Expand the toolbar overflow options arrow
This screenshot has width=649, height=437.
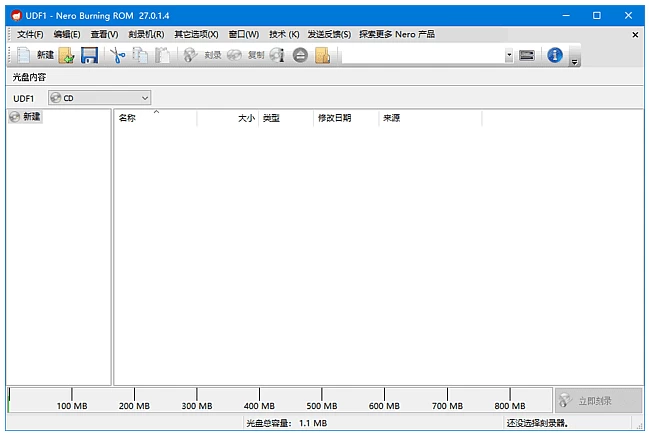(x=574, y=61)
